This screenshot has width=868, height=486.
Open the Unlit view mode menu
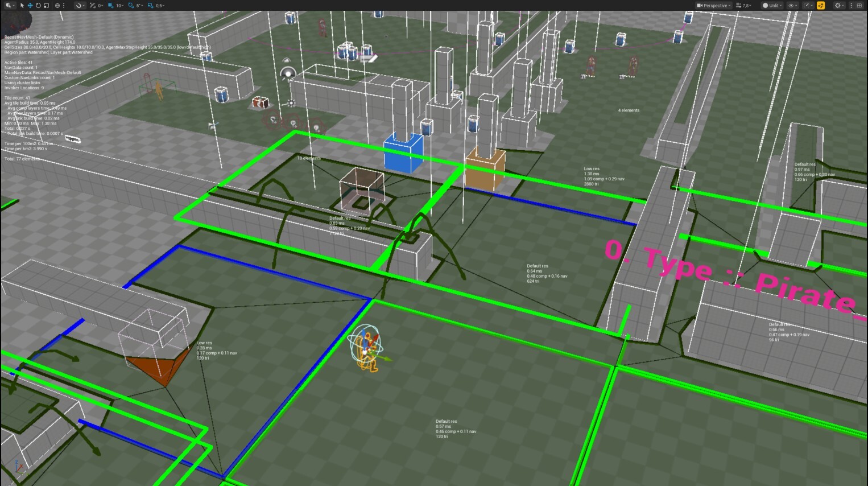click(772, 6)
